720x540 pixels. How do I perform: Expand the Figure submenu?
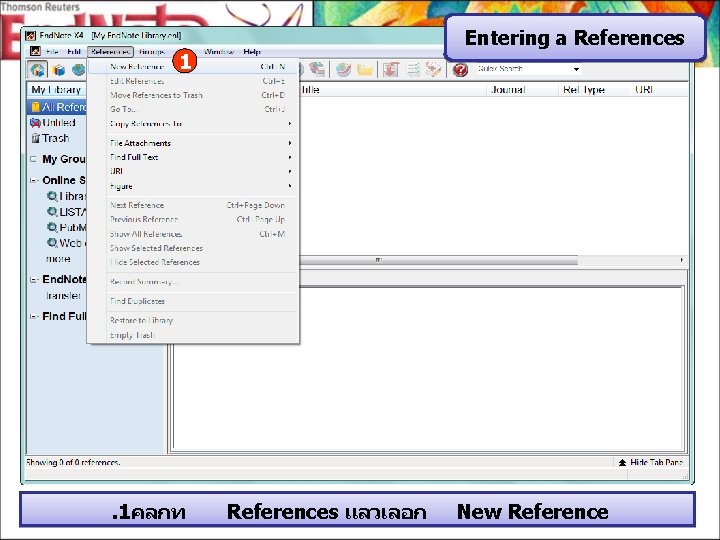pos(193,186)
